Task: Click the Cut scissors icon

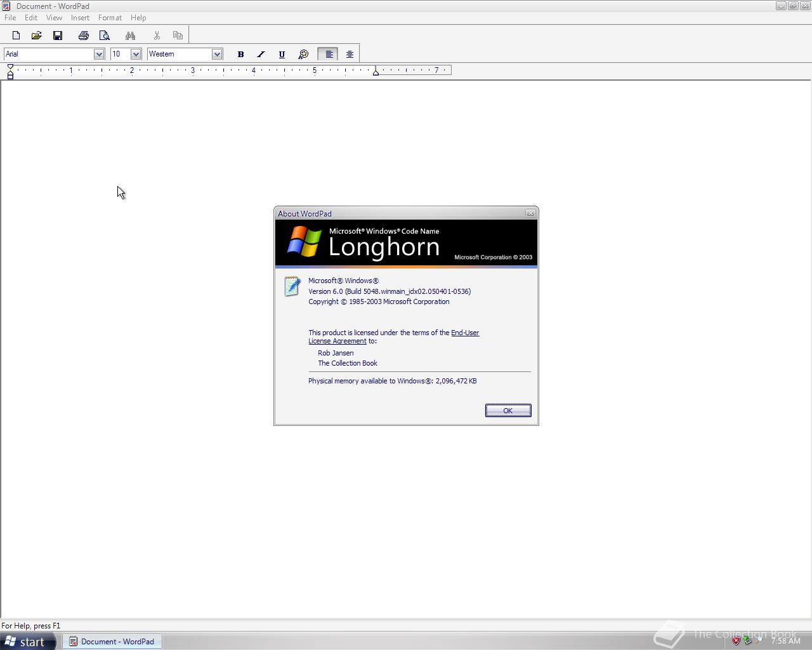Action: pos(157,36)
